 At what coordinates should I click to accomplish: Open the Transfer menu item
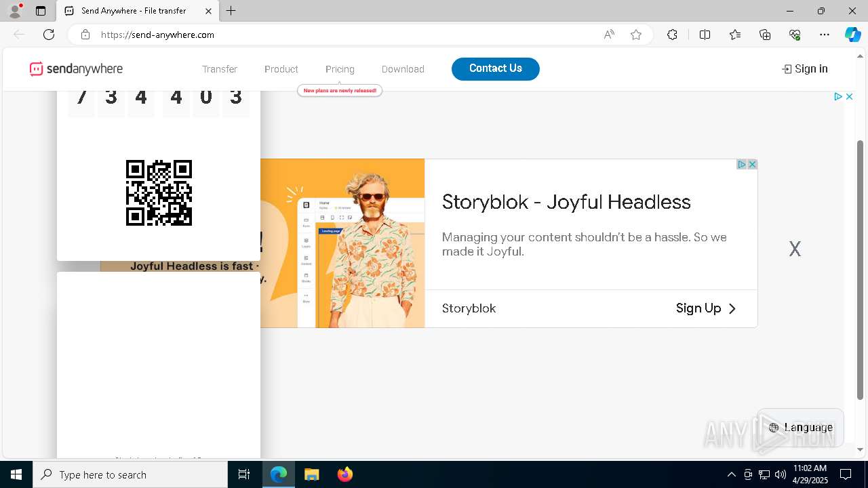(x=220, y=69)
